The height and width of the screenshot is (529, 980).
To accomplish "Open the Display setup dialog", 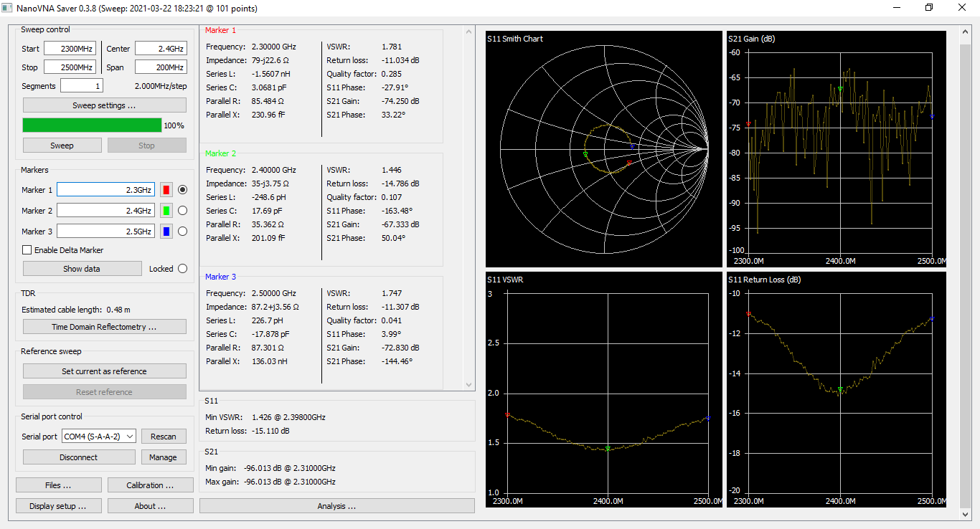I will click(x=58, y=506).
